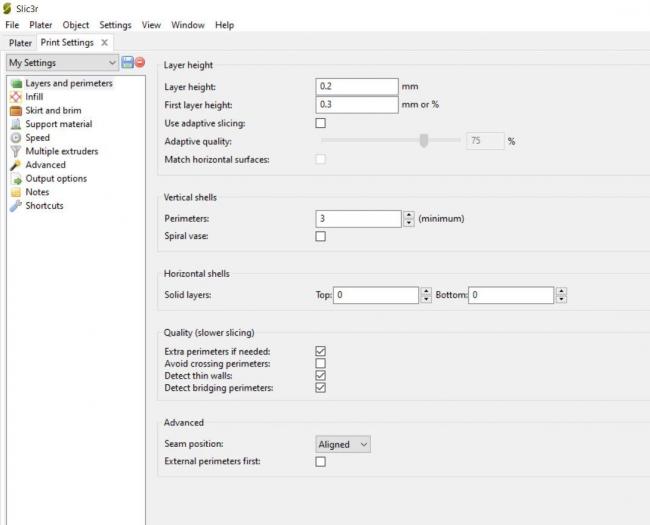Image resolution: width=650 pixels, height=525 pixels.
Task: Click the red delete preset icon
Action: coord(140,63)
